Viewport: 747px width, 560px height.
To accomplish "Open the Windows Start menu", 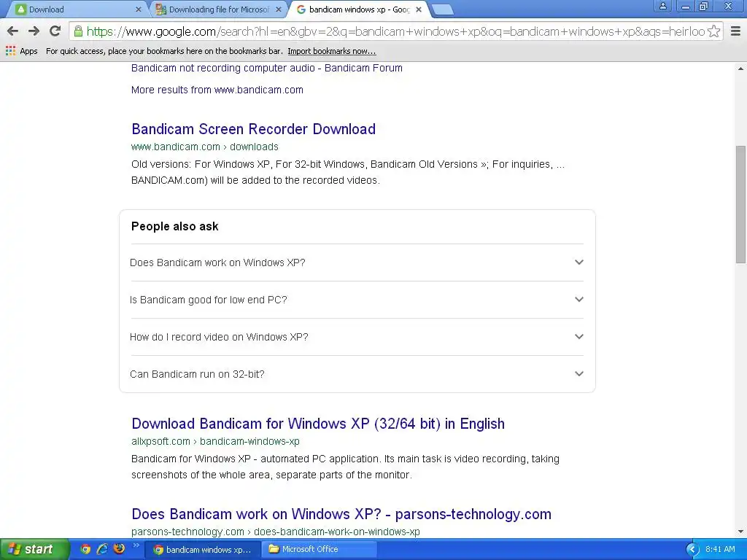I will click(x=34, y=550).
